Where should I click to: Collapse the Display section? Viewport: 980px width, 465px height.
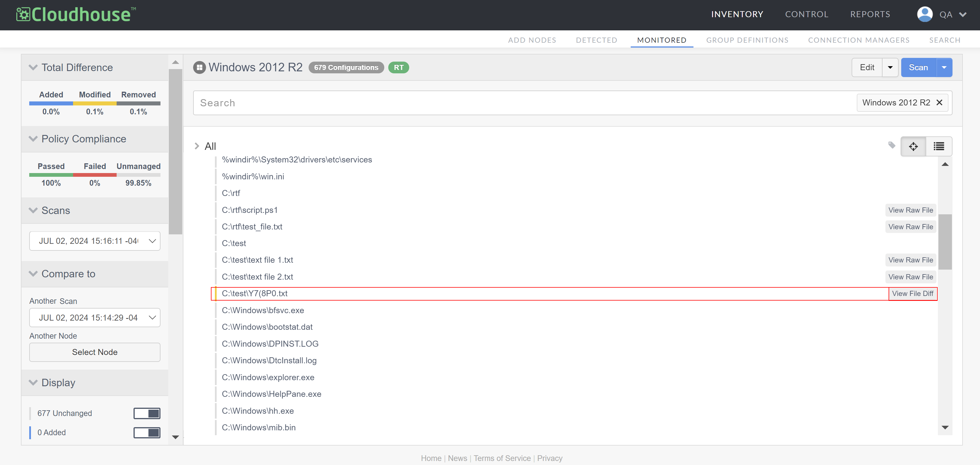[x=33, y=383]
